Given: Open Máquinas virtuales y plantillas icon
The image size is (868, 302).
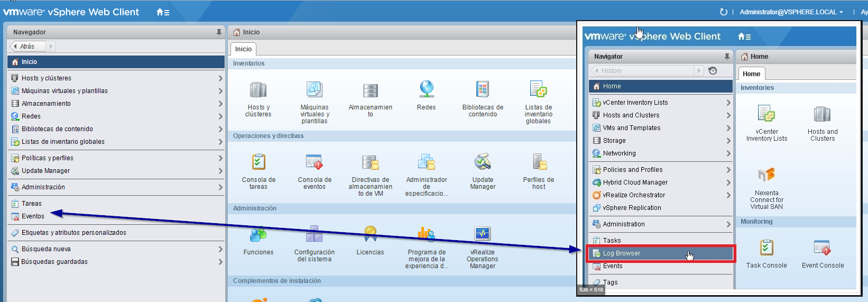Looking at the screenshot, I should tap(315, 90).
